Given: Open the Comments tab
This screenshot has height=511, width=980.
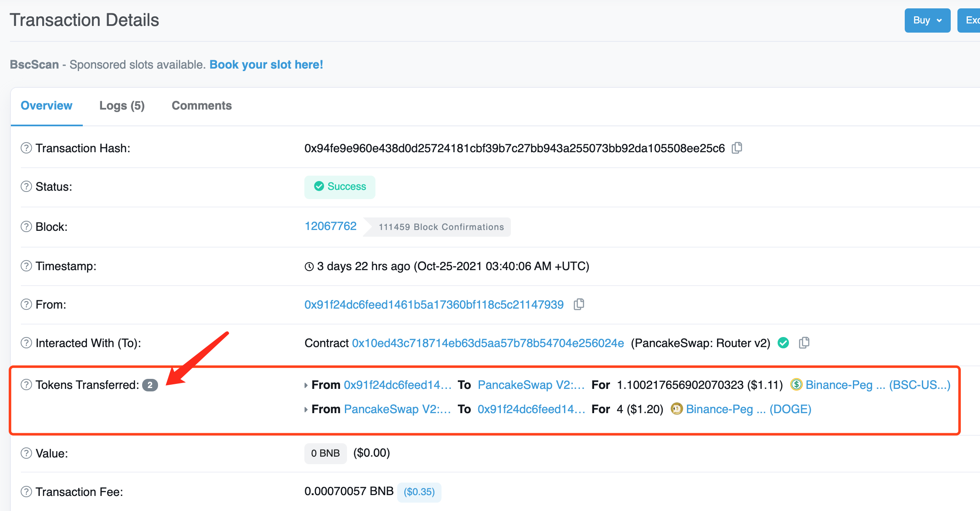Looking at the screenshot, I should click(202, 106).
